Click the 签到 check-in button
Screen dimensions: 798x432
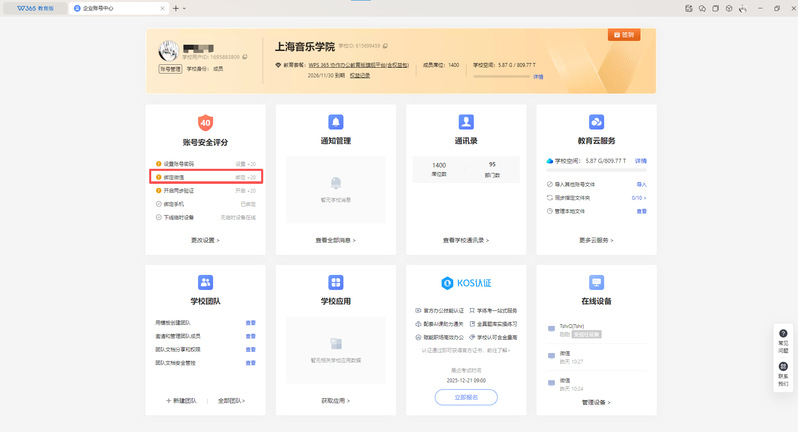(x=624, y=35)
